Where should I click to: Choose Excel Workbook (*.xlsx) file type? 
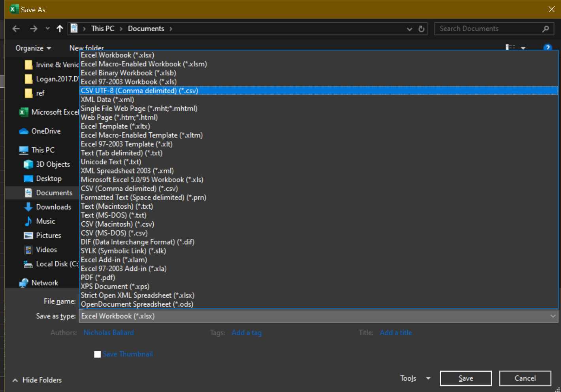(x=318, y=55)
